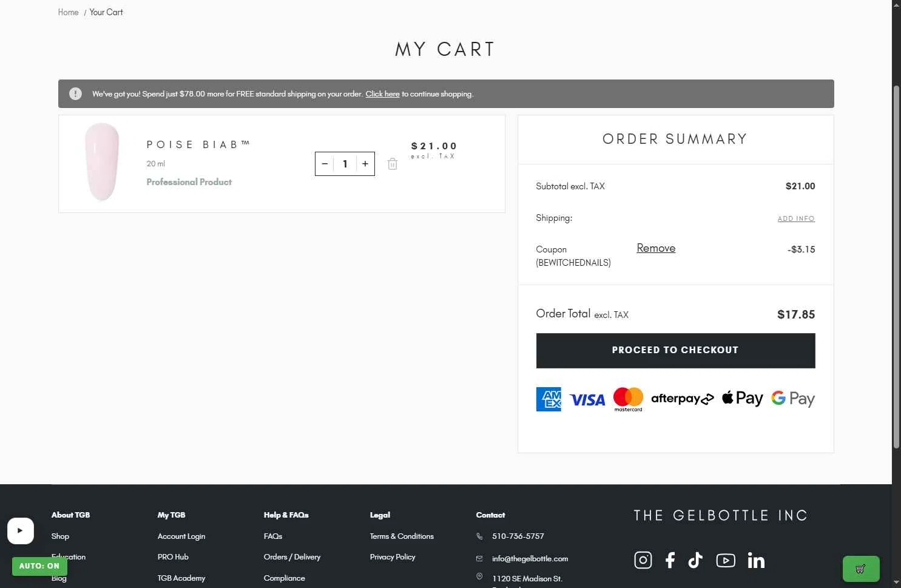Screen dimensions: 901x588
Task: Open the POISE BIAB product title
Action: point(198,144)
